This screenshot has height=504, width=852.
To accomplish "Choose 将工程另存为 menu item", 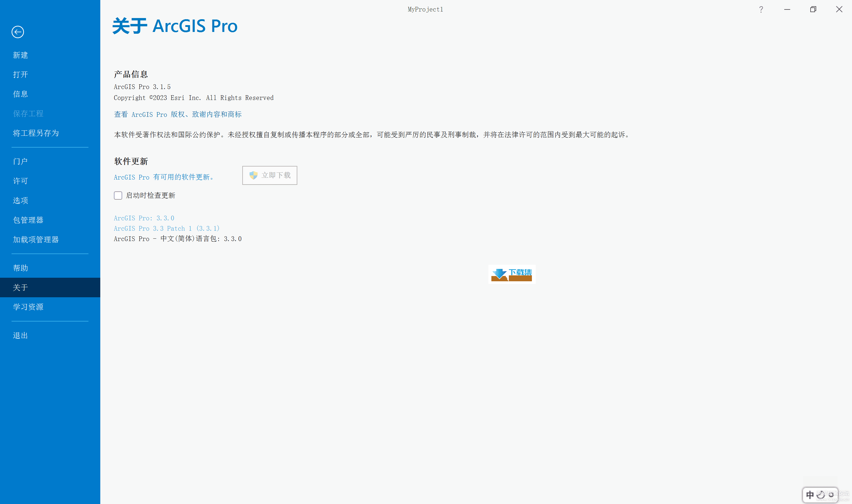I will coord(50,133).
